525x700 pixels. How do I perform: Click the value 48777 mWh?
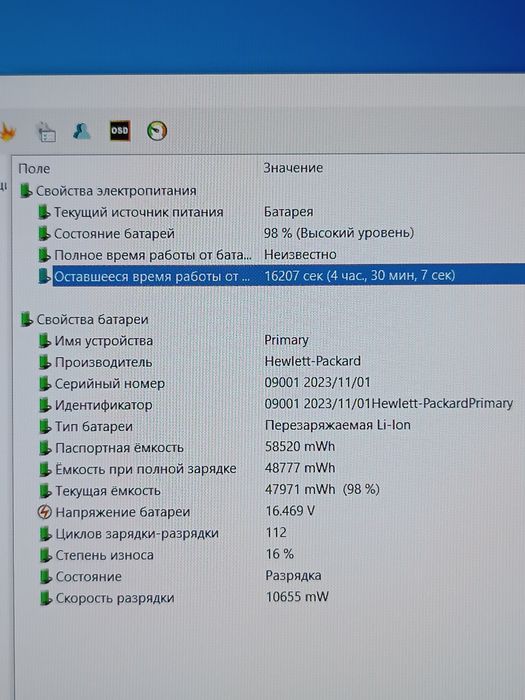point(300,468)
